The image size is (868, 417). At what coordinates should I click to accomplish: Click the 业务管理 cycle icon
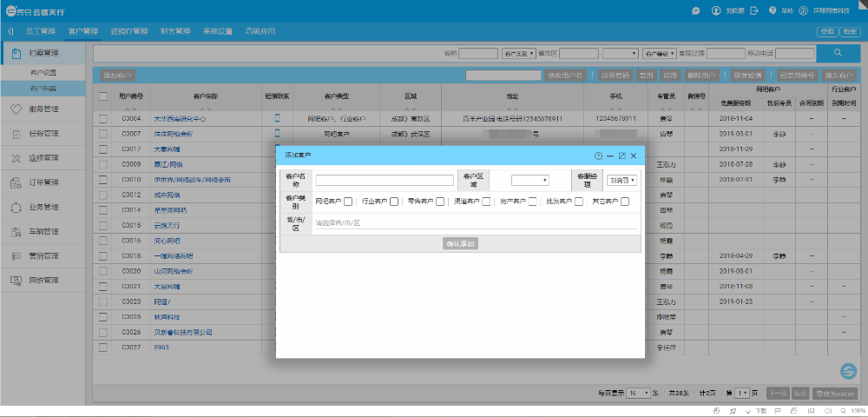pyautogui.click(x=16, y=207)
